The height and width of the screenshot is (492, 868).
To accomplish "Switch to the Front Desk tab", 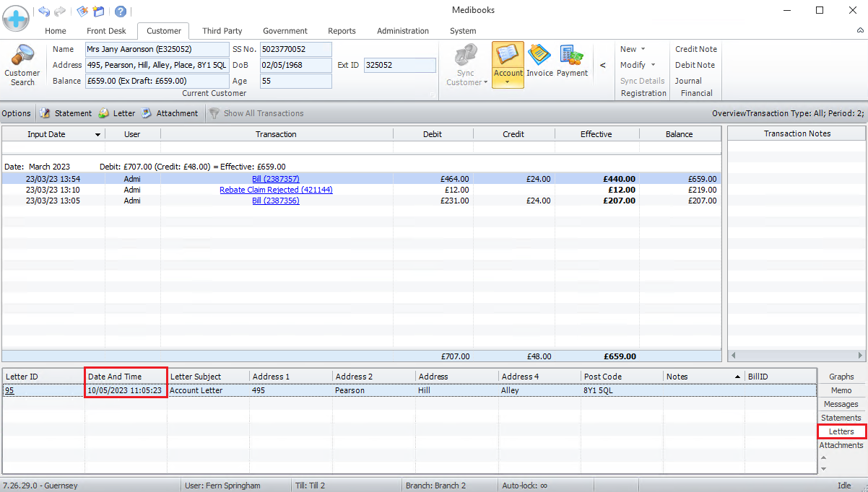I will coord(106,31).
